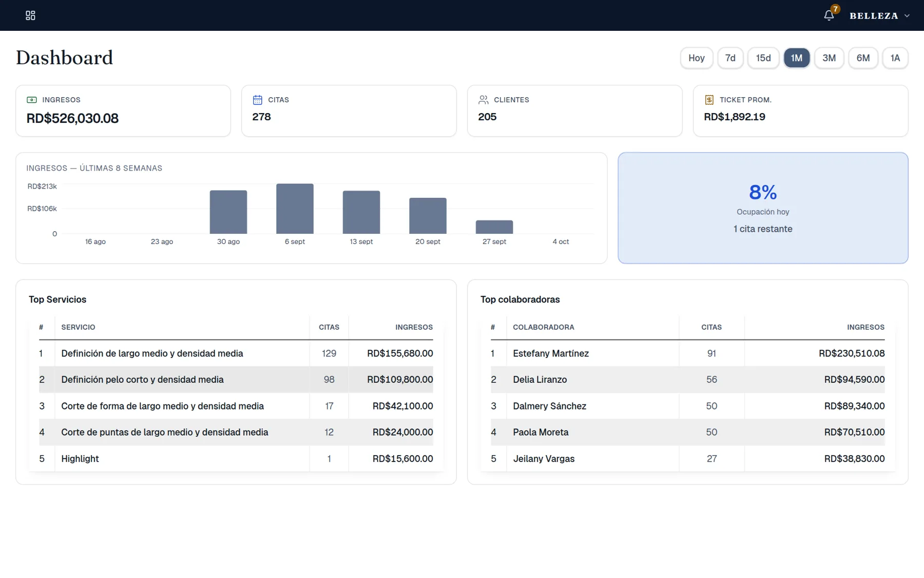Open notifications bell with 7 badge
Viewport: 924px width, 578px height.
[x=829, y=15]
